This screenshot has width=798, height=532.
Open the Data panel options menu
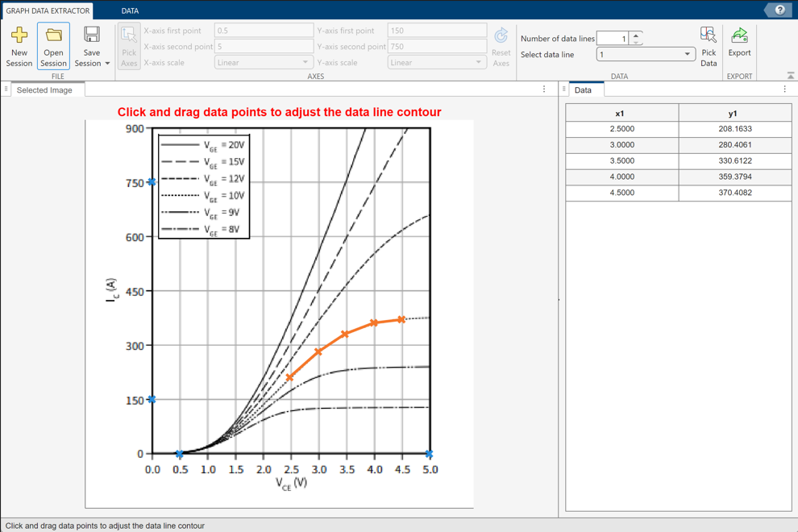(784, 89)
